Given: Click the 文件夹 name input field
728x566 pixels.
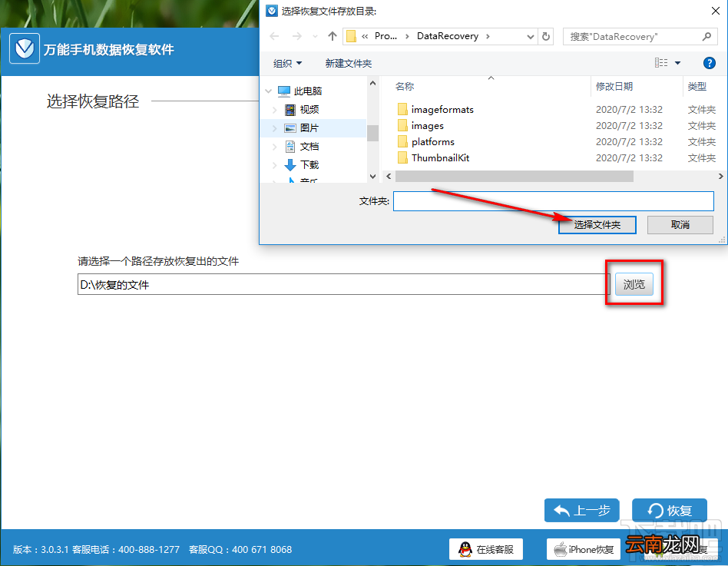Looking at the screenshot, I should click(554, 201).
